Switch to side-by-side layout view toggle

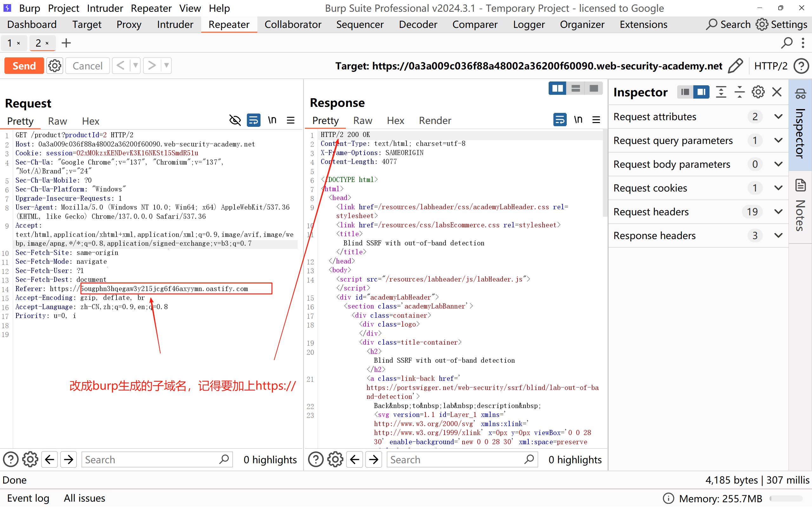[x=557, y=88]
